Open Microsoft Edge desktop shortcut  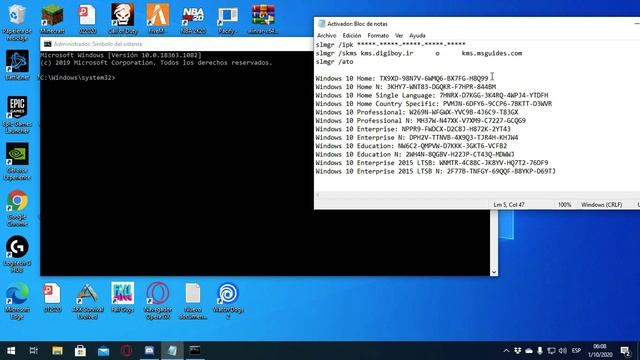17,300
